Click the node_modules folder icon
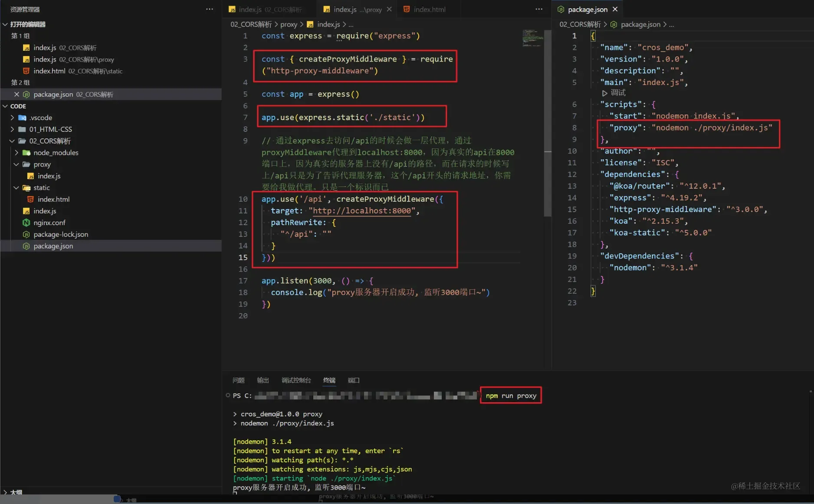 [26, 153]
